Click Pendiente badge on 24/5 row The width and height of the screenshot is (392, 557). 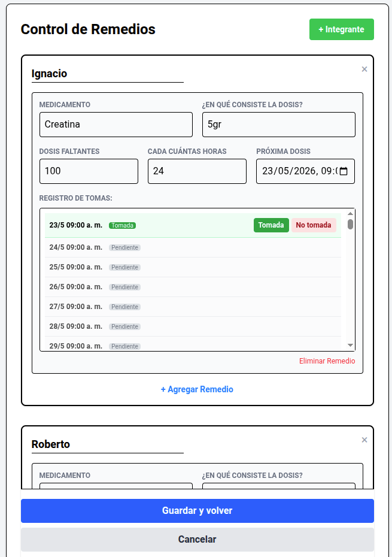tap(124, 247)
